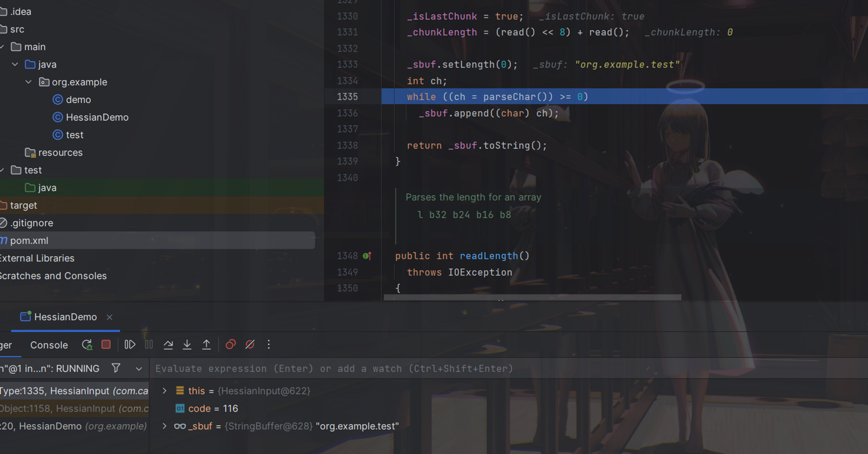
Task: Select the :20 HessianDemo stack frame
Action: 74,426
